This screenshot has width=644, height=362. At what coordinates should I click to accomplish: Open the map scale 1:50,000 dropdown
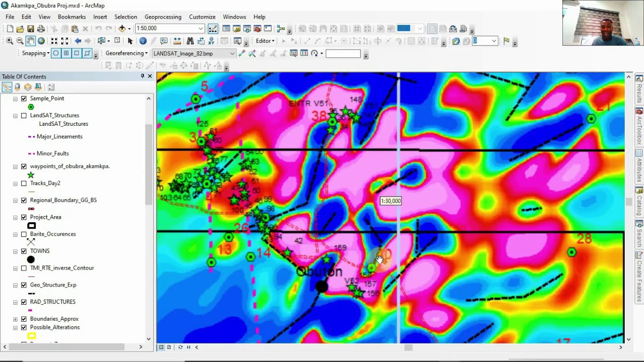tap(201, 29)
